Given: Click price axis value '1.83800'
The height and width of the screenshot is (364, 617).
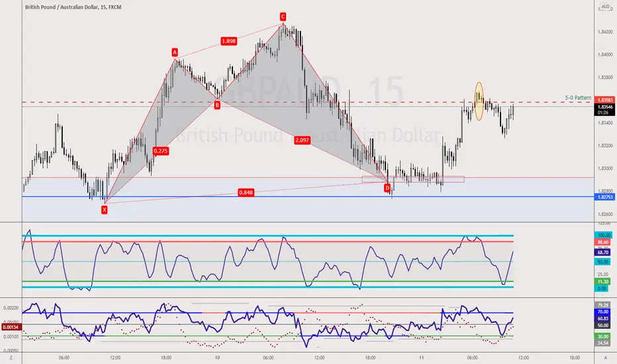Looking at the screenshot, I should pos(605,77).
